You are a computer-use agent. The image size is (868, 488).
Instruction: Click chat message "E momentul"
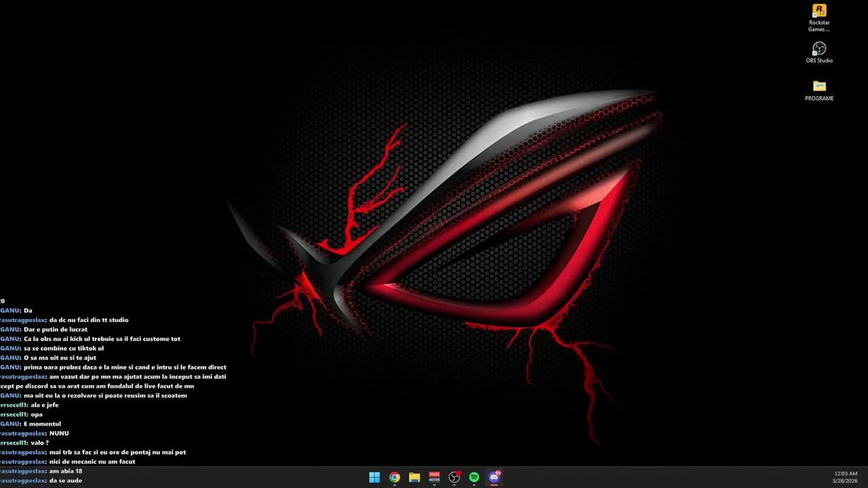tap(42, 424)
